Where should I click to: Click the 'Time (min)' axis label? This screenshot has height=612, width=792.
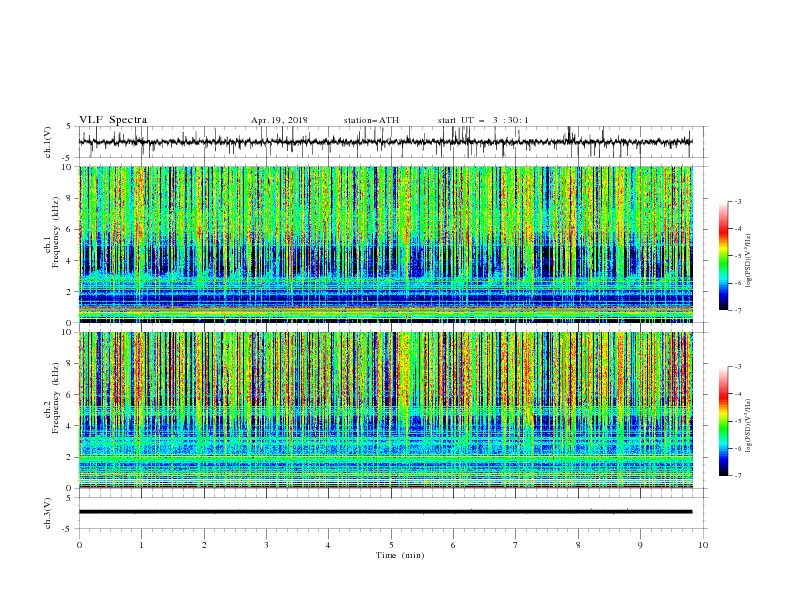coord(400,555)
